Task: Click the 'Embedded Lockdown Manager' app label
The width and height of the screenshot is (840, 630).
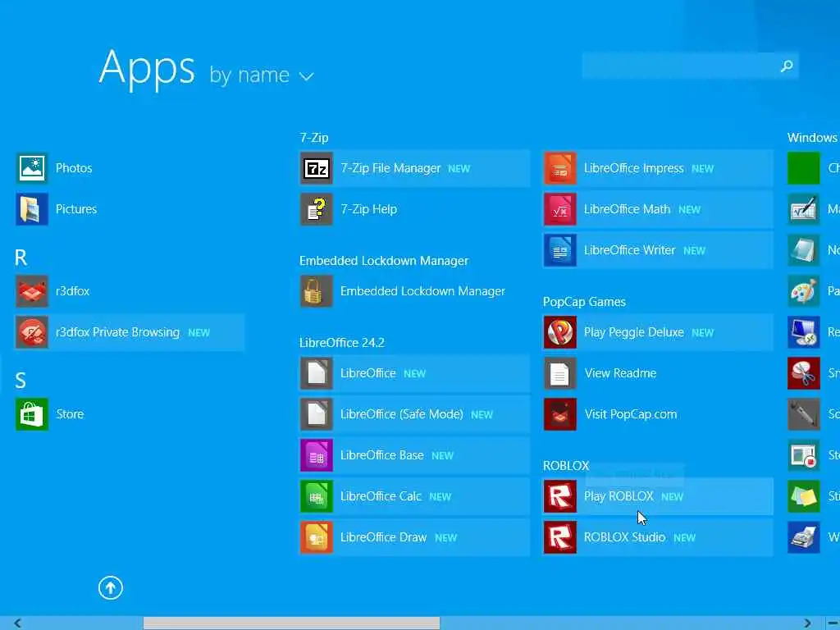Action: (x=422, y=291)
